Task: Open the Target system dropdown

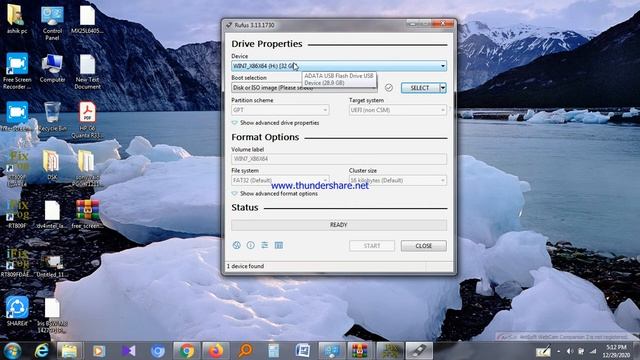Action: 398,110
